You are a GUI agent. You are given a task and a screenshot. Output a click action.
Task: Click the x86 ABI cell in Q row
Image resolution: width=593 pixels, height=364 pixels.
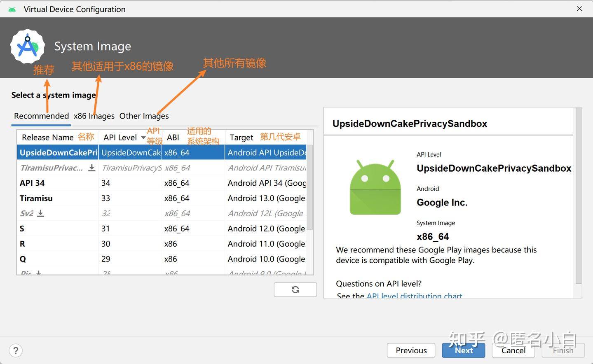pos(171,259)
